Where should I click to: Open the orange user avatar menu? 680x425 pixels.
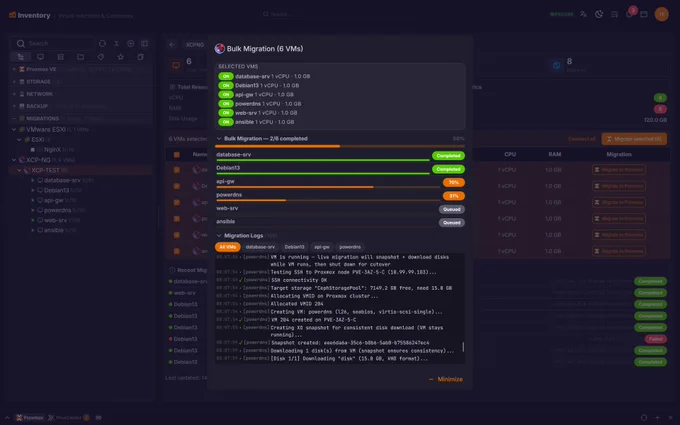[661, 14]
